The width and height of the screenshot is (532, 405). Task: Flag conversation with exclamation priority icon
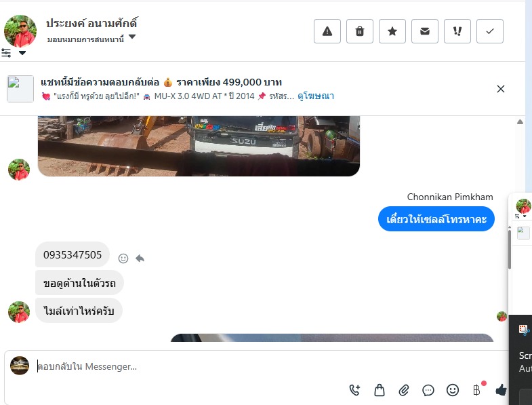pos(457,31)
